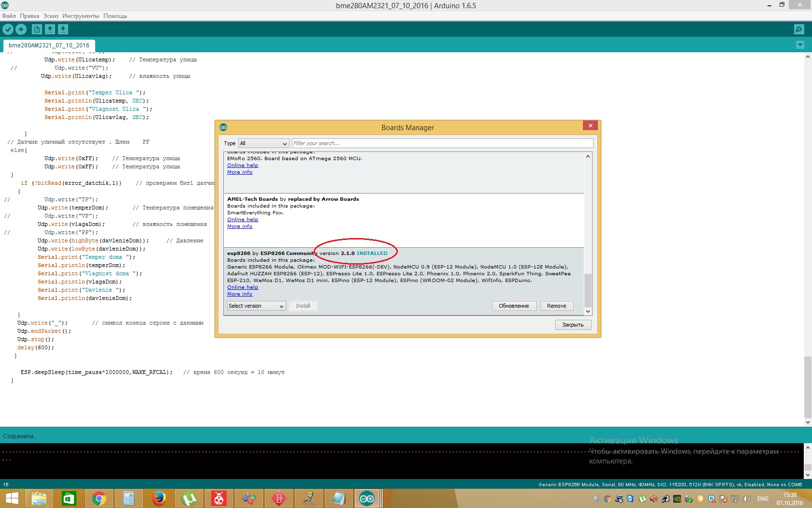This screenshot has height=508, width=812.
Task: Click the greyed Install button
Action: 303,306
